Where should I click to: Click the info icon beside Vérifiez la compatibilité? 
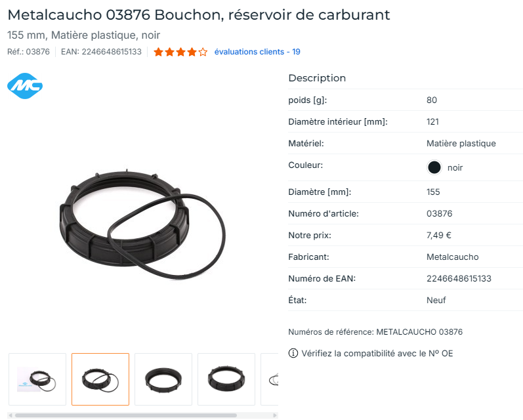[293, 353]
